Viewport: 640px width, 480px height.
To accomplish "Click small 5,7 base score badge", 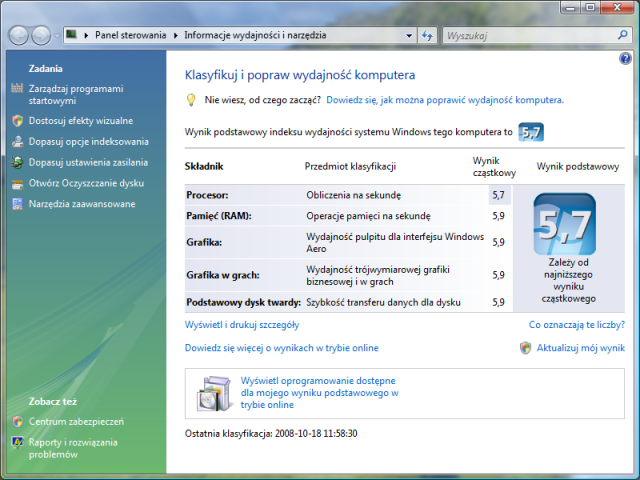I will [531, 132].
